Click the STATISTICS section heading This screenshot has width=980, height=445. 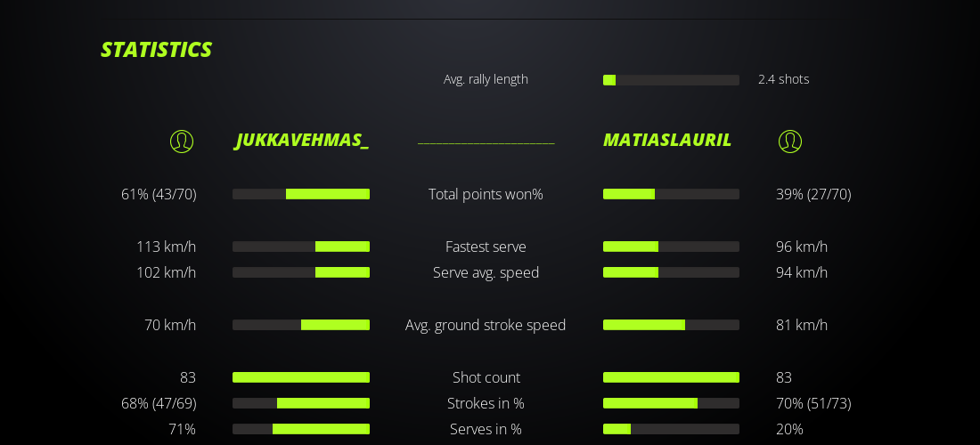tap(156, 50)
